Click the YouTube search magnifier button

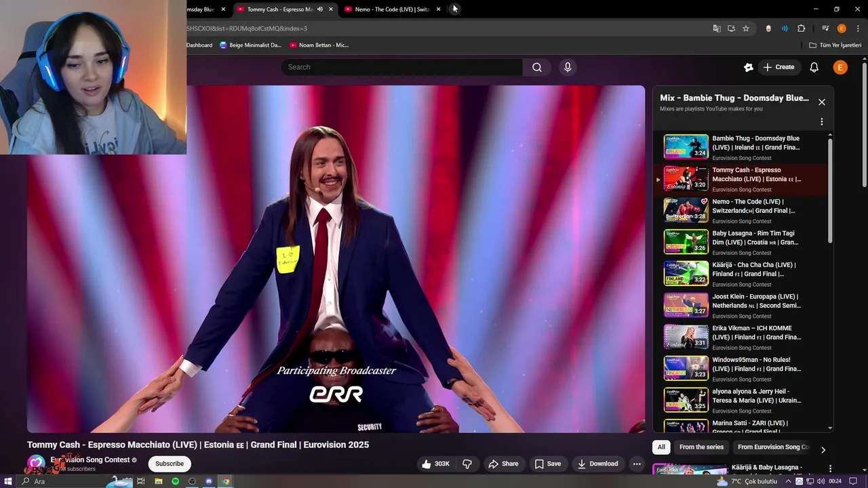[536, 67]
